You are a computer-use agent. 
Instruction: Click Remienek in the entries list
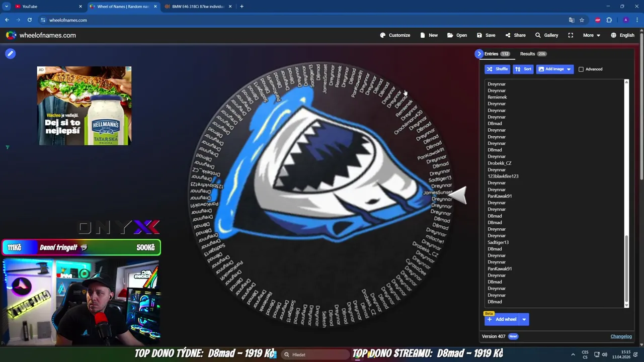pyautogui.click(x=497, y=97)
